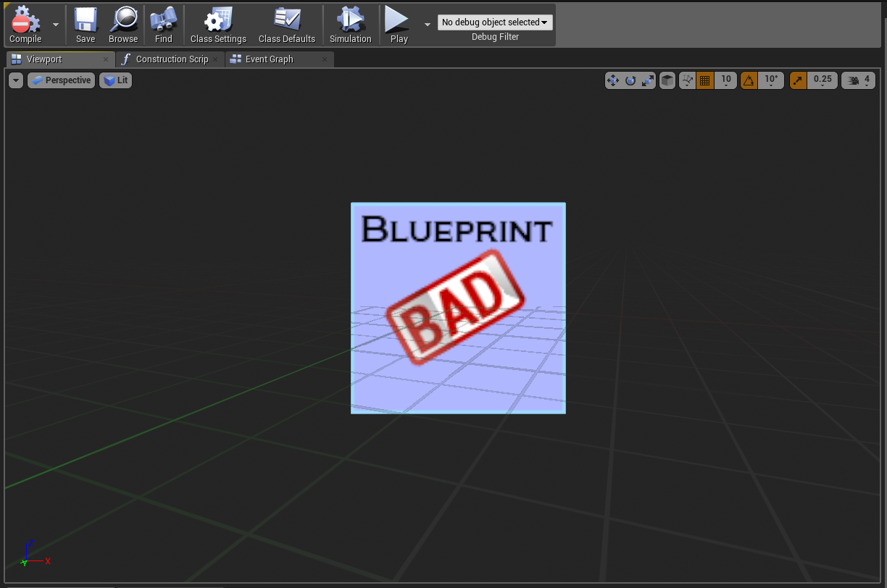Click the Debug Filter label
887x588 pixels.
(495, 37)
